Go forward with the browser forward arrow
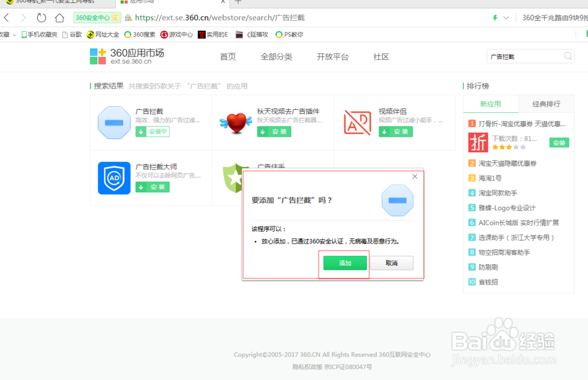 click(24, 17)
